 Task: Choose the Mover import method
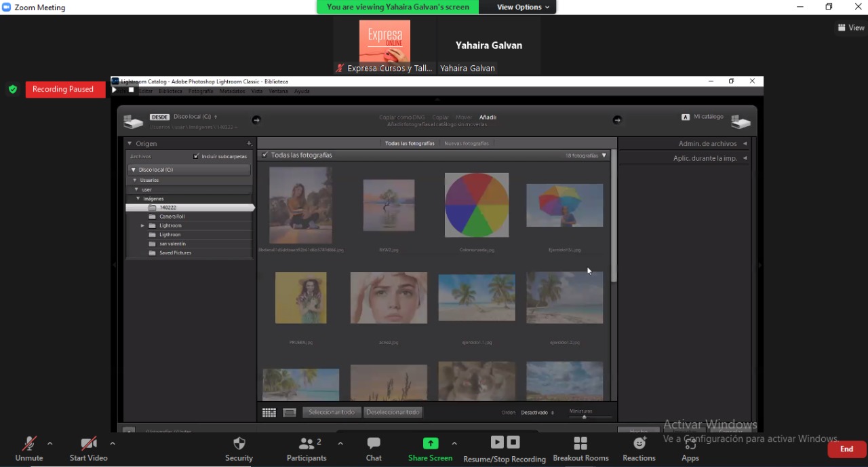[464, 117]
